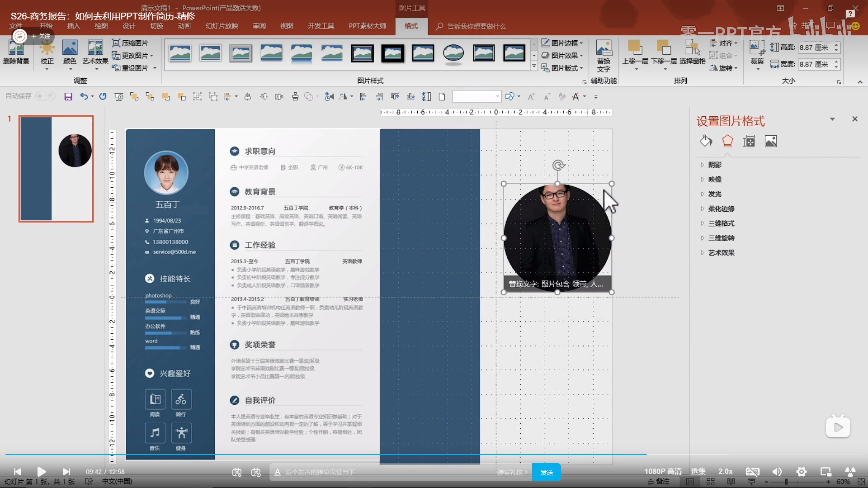Open the Developer (开发工具) tab

pyautogui.click(x=321, y=26)
